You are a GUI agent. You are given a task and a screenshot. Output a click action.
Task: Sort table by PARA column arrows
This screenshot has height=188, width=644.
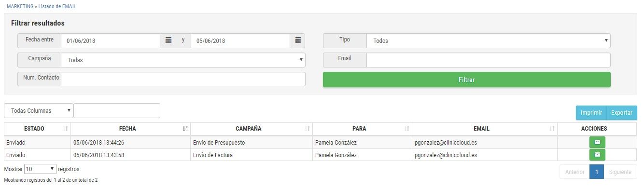tap(407, 129)
